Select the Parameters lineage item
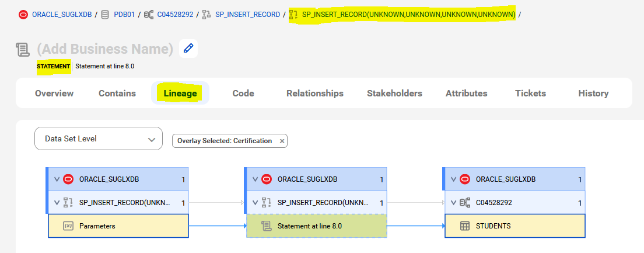This screenshot has width=644, height=253. point(118,226)
